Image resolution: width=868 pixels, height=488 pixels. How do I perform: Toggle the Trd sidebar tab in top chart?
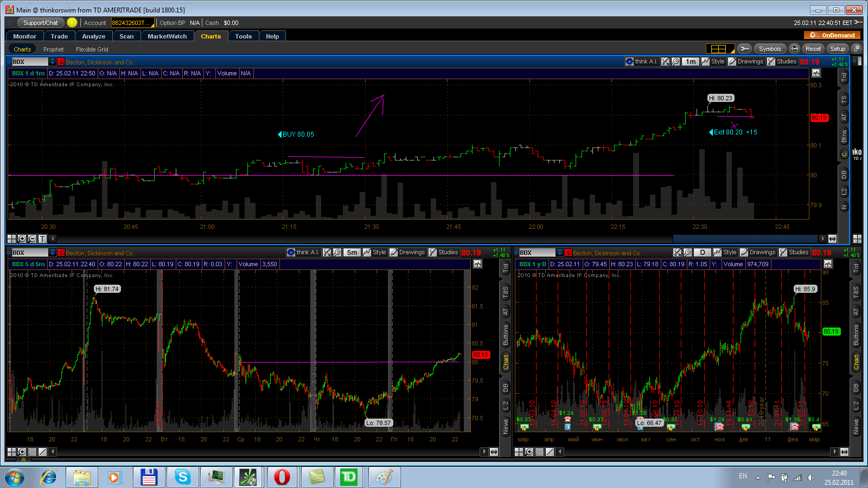click(844, 78)
